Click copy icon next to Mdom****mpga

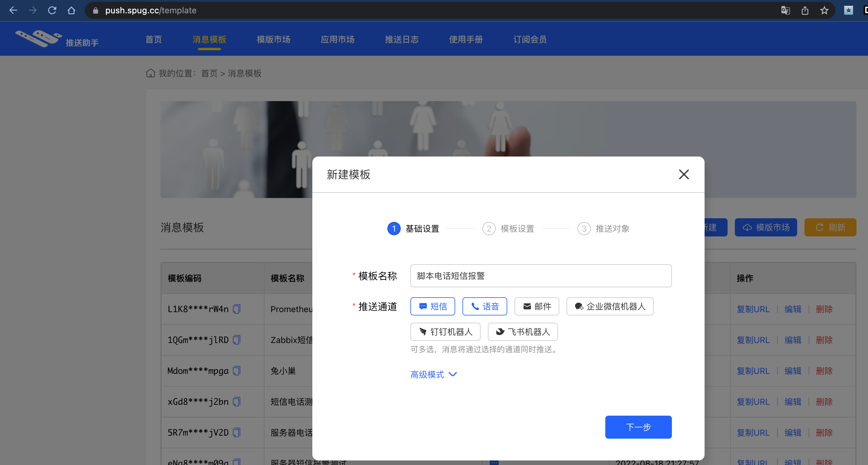pos(237,371)
